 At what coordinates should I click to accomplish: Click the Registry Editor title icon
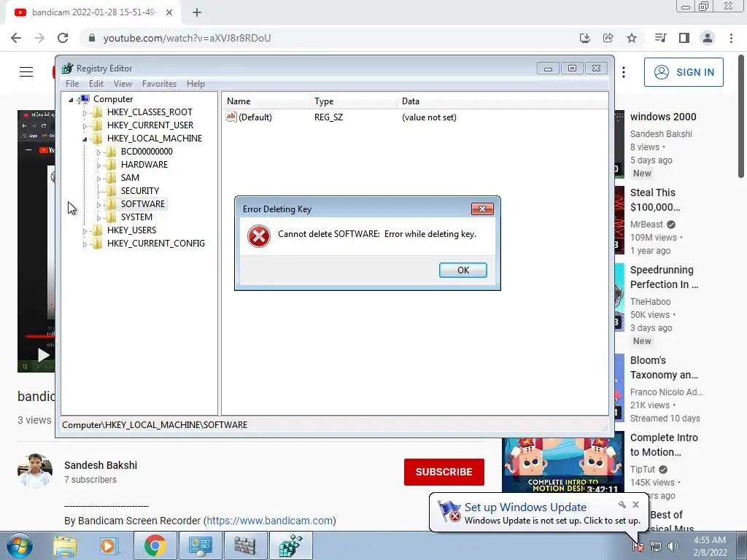coord(68,68)
